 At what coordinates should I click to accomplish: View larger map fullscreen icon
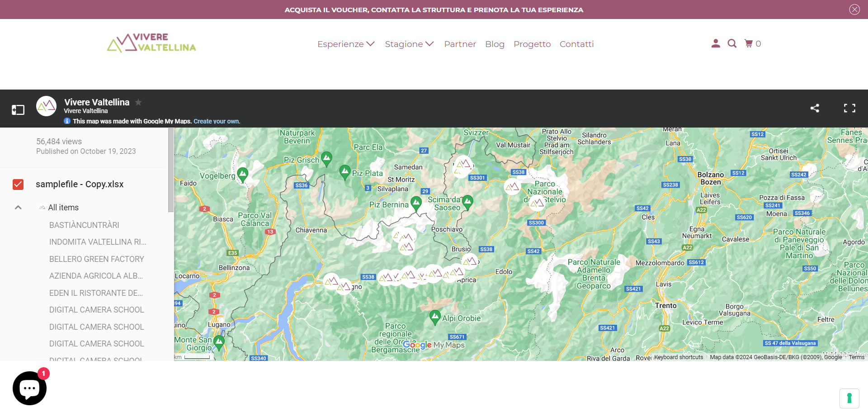[849, 108]
